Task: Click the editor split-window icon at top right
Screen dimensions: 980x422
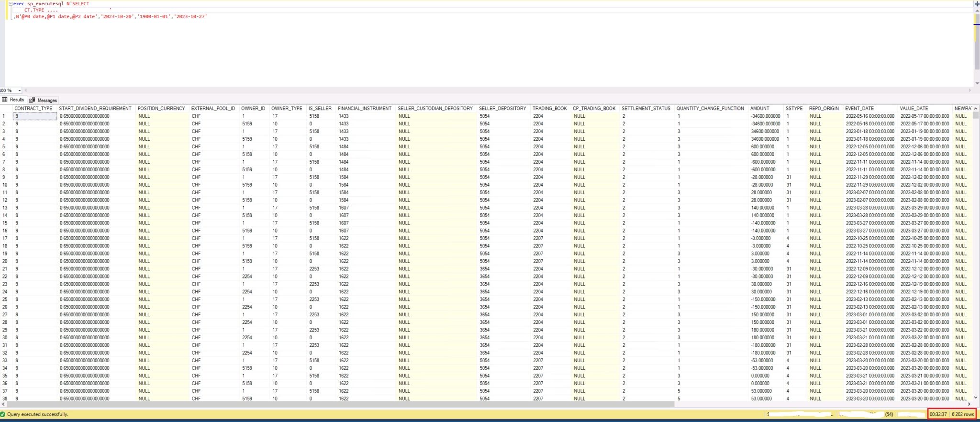Action: [x=977, y=4]
